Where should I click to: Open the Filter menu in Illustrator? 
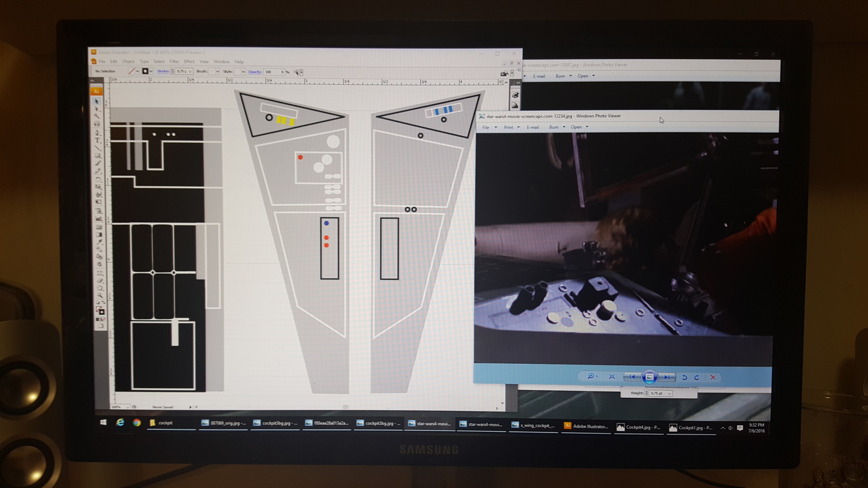(x=174, y=61)
